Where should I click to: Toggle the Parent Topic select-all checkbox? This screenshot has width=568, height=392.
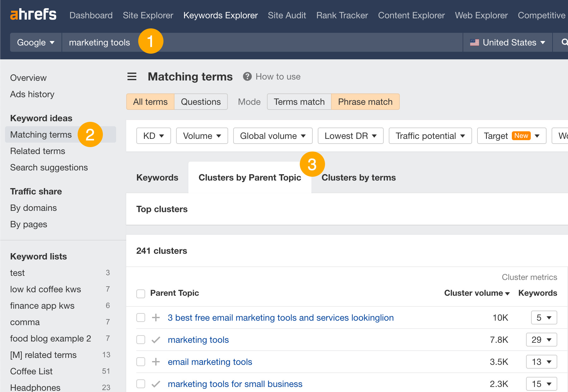coord(141,294)
